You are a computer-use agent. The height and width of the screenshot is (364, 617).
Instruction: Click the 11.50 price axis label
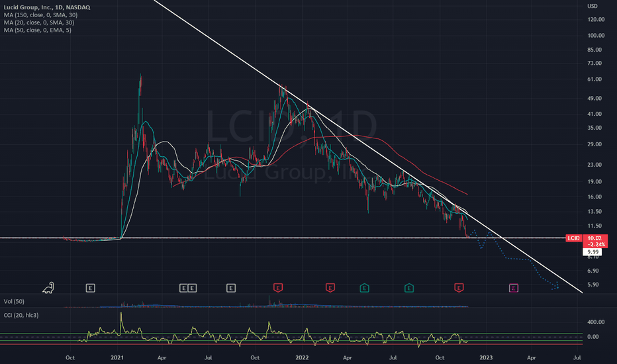click(594, 226)
